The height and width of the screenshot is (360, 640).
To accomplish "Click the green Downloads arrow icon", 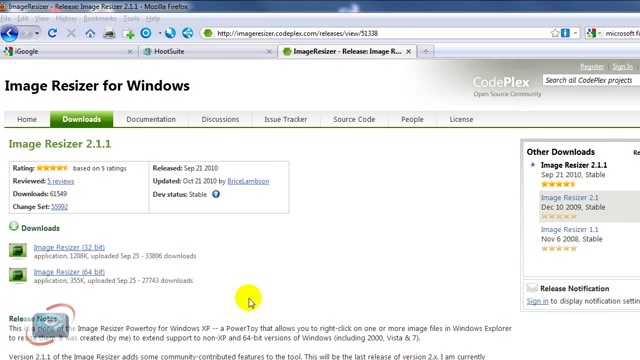I will tap(14, 226).
